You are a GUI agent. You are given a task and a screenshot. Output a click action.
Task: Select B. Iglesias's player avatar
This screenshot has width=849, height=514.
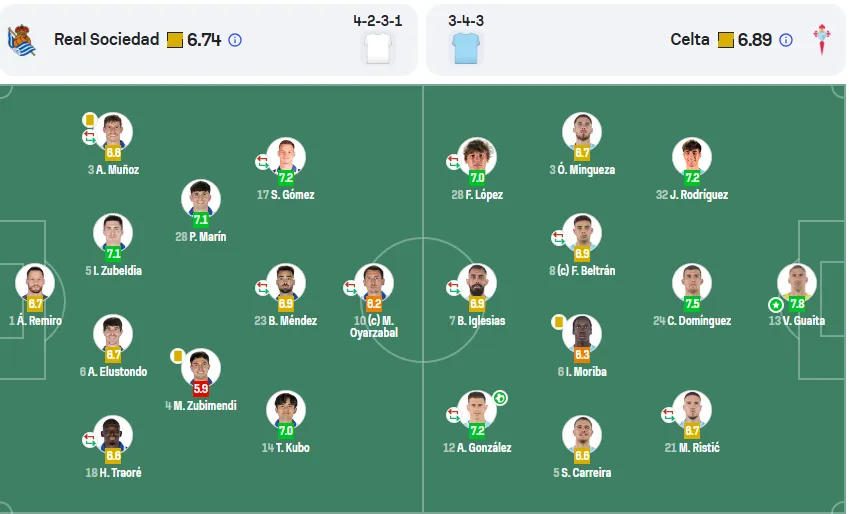[477, 283]
